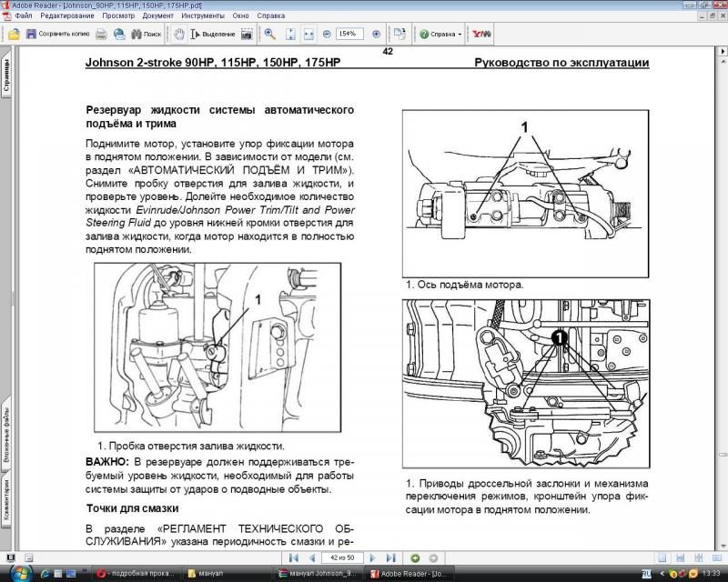
Task: Click the Open file folder icon
Action: (x=12, y=34)
